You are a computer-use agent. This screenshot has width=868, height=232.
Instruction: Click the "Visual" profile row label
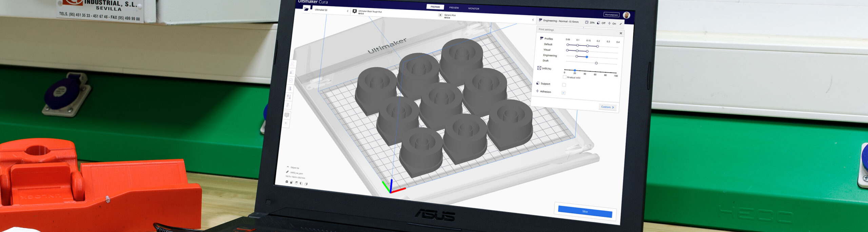pos(547,50)
